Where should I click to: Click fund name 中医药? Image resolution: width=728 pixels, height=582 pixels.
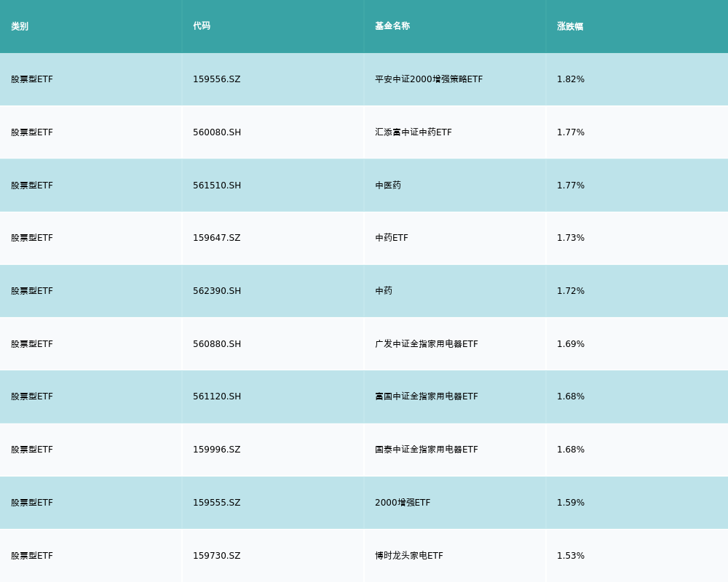pyautogui.click(x=388, y=186)
